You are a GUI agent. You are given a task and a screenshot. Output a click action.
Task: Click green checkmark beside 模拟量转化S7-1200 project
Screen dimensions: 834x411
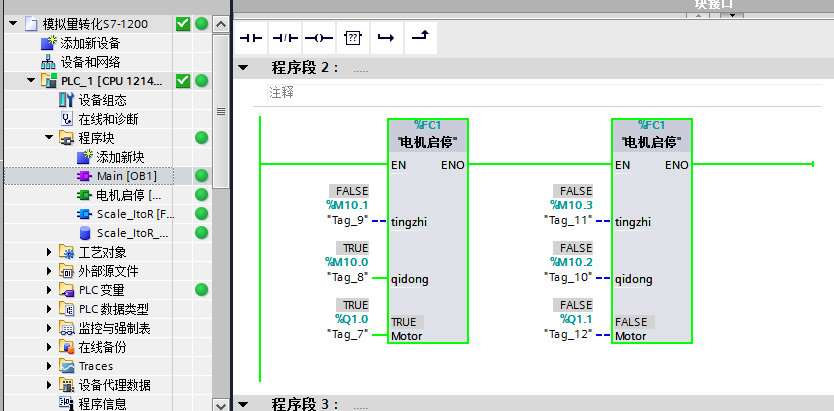click(183, 24)
